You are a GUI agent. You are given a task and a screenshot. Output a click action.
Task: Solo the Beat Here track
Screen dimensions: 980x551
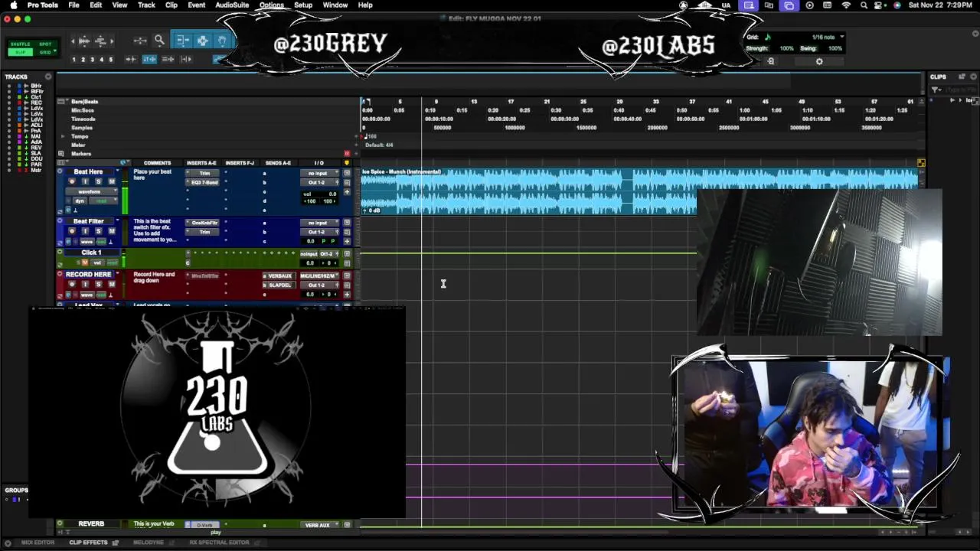coord(98,181)
